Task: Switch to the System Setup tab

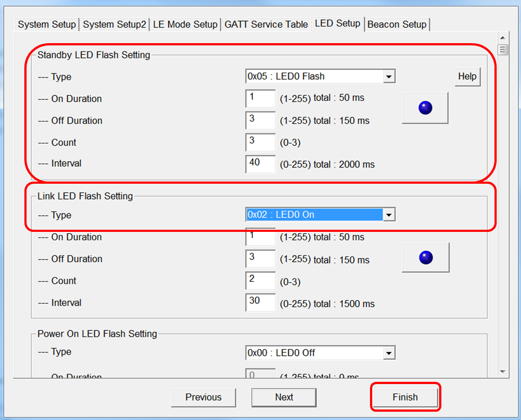Action: [x=46, y=24]
